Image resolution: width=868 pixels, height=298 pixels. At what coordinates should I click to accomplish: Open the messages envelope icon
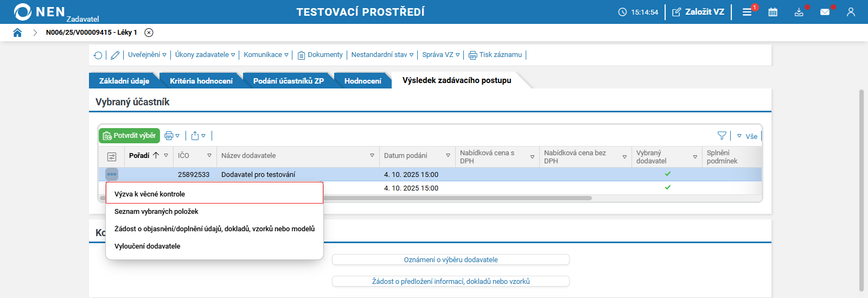point(825,12)
